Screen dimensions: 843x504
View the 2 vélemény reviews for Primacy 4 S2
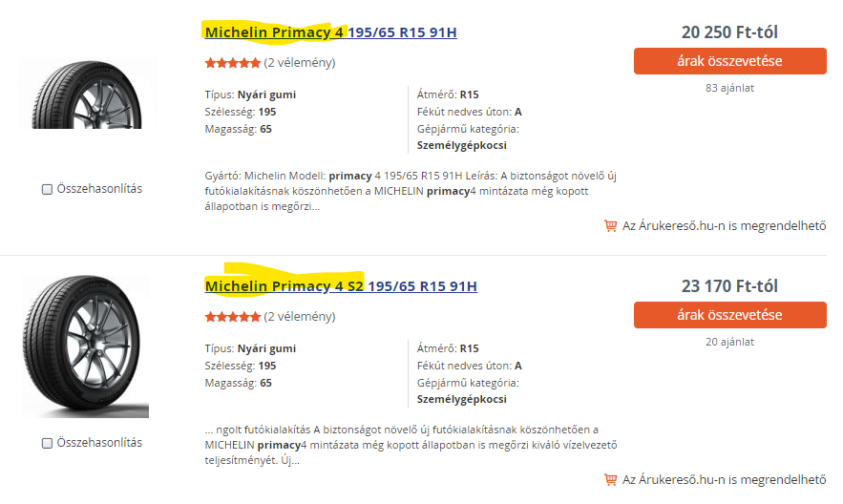click(x=300, y=316)
